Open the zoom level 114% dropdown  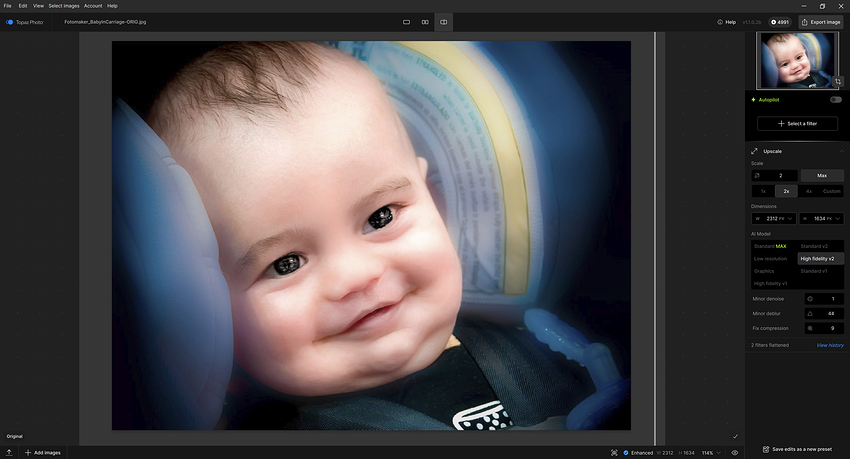(x=709, y=452)
